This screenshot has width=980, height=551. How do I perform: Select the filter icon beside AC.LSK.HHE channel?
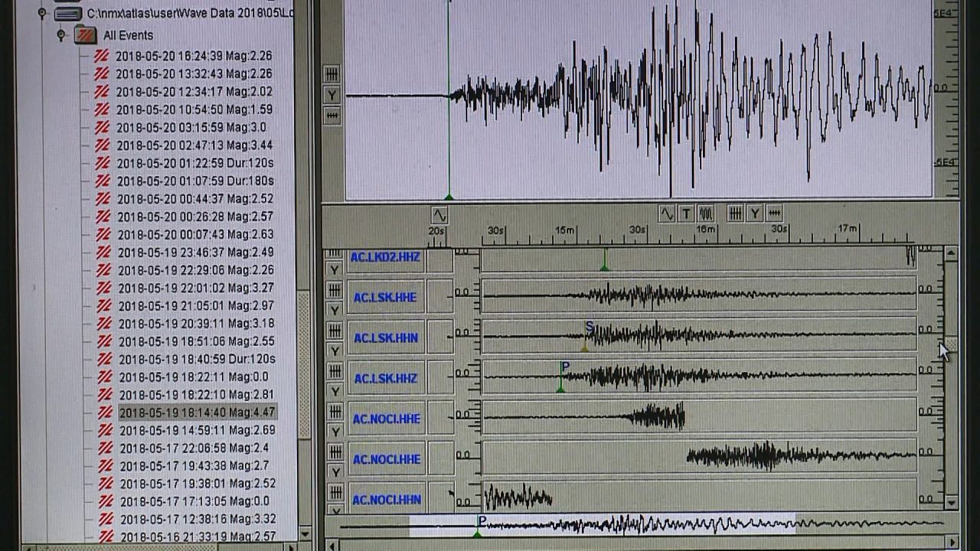[335, 289]
